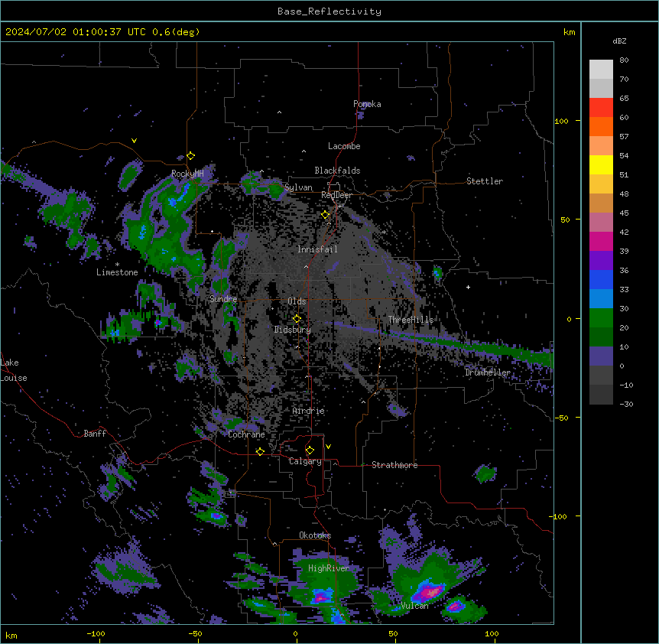Screen dimensions: 659x644
Task: Click the RockyMH town label
Action: 187,174
